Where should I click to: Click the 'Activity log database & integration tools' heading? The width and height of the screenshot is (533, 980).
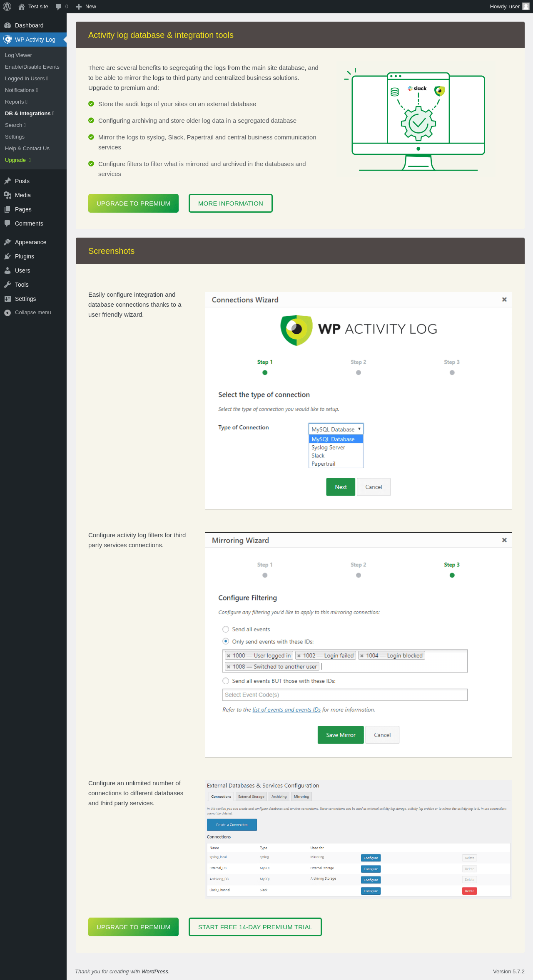pos(161,35)
